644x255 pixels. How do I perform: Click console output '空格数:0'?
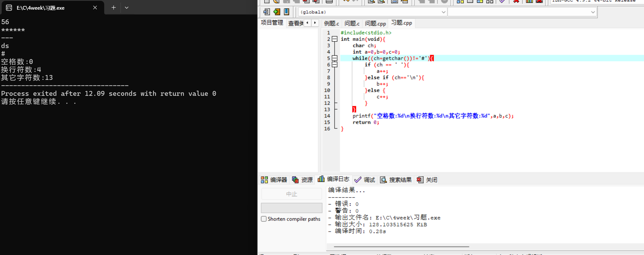pos(17,62)
